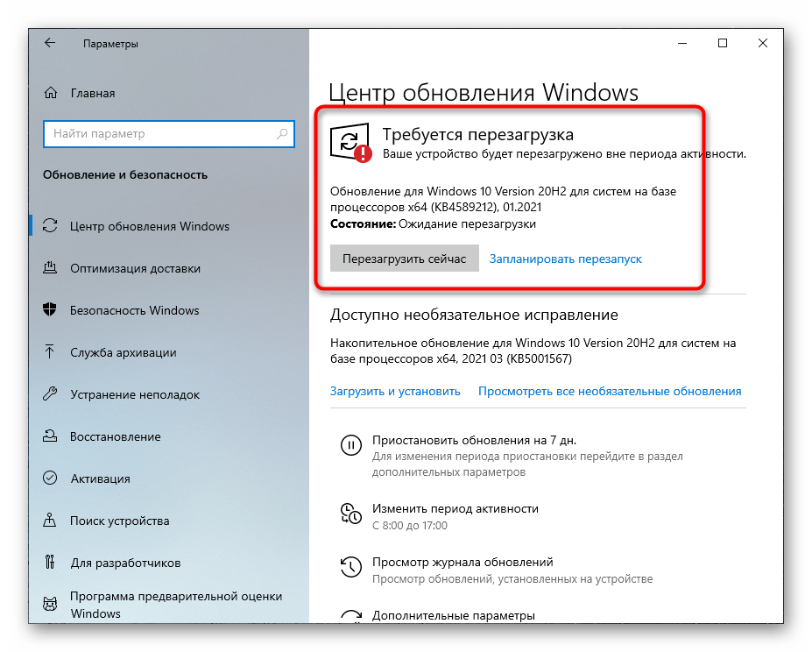Click the back arrow icon in title bar

(x=50, y=43)
